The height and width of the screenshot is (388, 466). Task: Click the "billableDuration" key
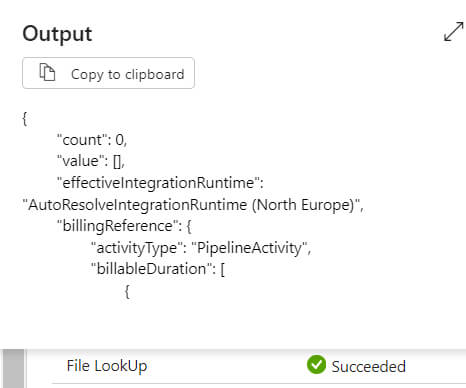coord(153,269)
